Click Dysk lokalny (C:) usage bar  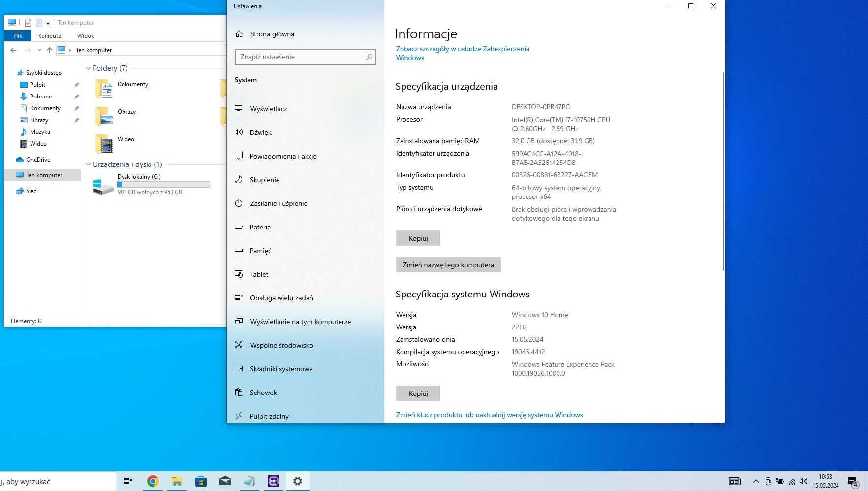click(x=163, y=185)
